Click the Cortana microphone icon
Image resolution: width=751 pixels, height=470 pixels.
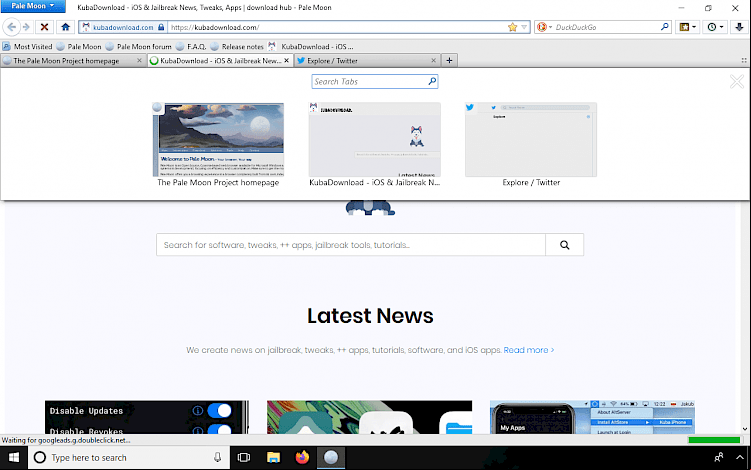coord(217,458)
